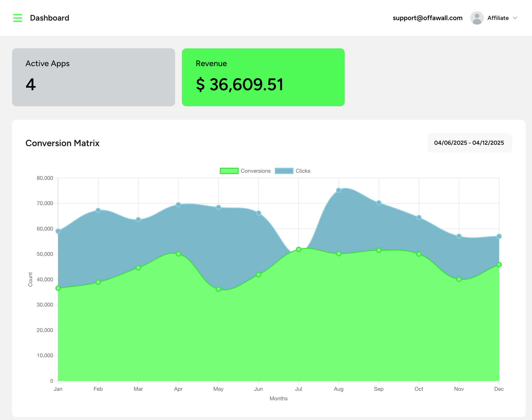Toggle Conversions series via legend swatch
Viewport: 532px width, 420px height.
click(x=229, y=171)
